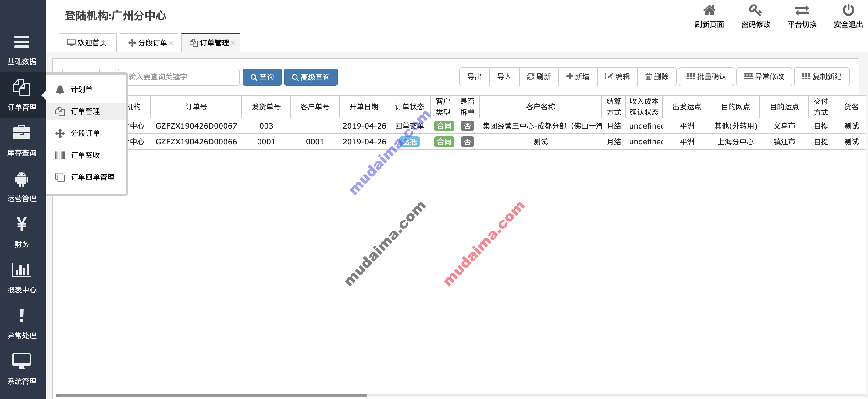Select 订单管理 in the flyout menu
The image size is (868, 399).
coord(86,111)
